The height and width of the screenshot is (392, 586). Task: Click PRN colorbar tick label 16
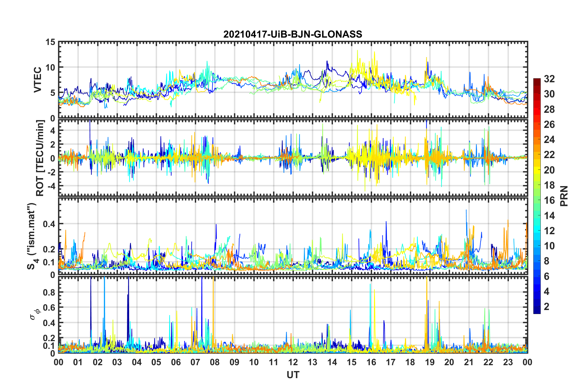point(549,200)
